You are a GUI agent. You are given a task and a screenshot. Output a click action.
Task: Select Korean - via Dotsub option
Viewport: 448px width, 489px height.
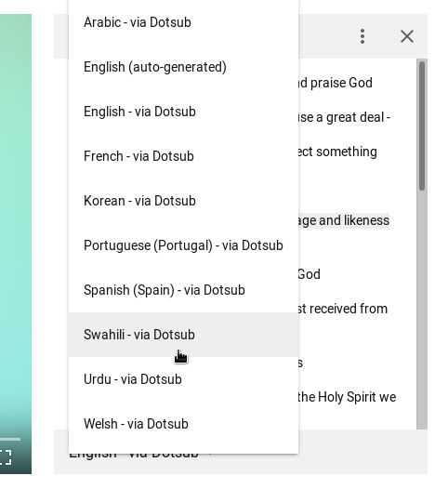(x=183, y=201)
